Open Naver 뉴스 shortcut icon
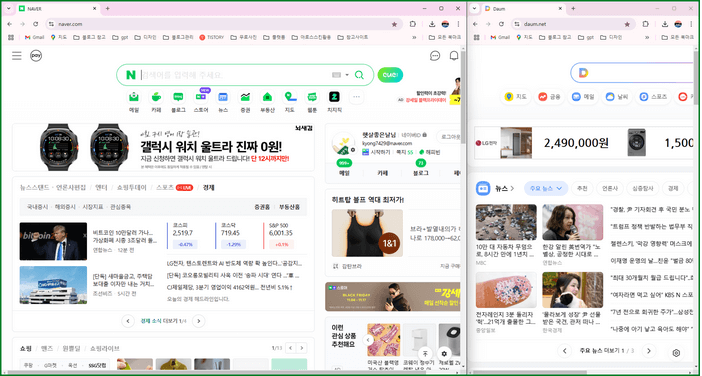The height and width of the screenshot is (376, 702). (223, 97)
